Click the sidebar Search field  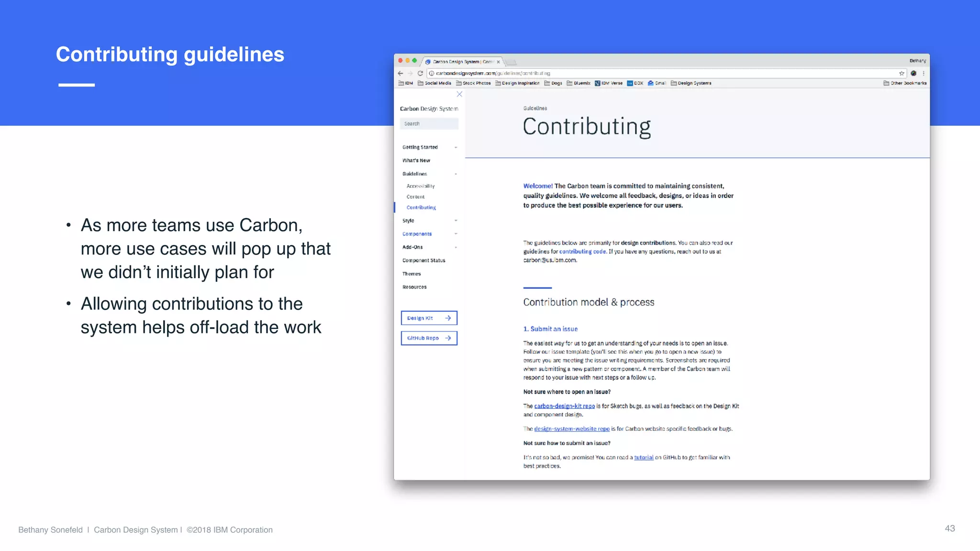(x=429, y=123)
